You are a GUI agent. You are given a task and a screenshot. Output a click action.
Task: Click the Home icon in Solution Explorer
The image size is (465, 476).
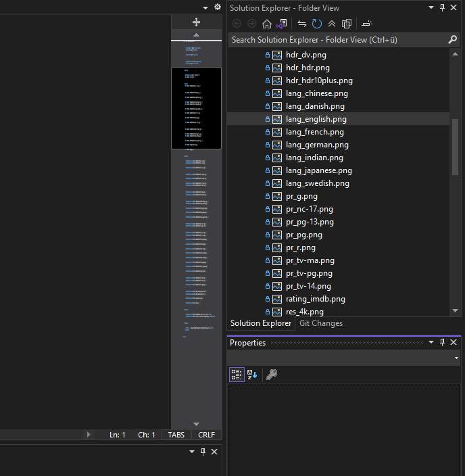pyautogui.click(x=267, y=24)
